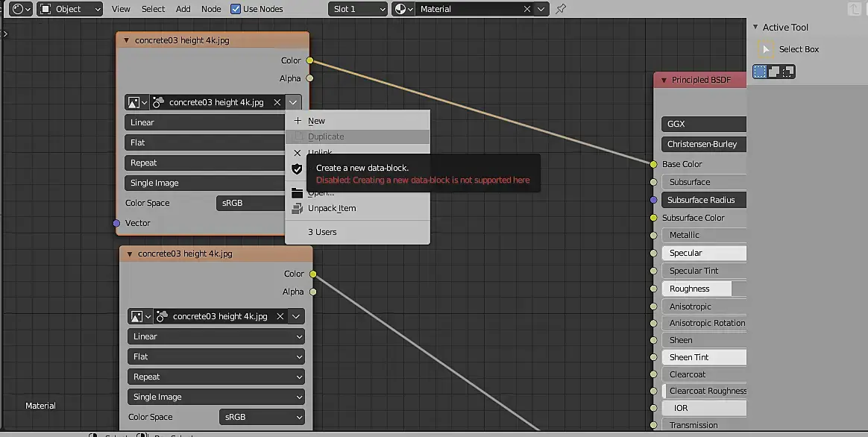
Task: Choose the Subtract selection mode icon
Action: 788,72
